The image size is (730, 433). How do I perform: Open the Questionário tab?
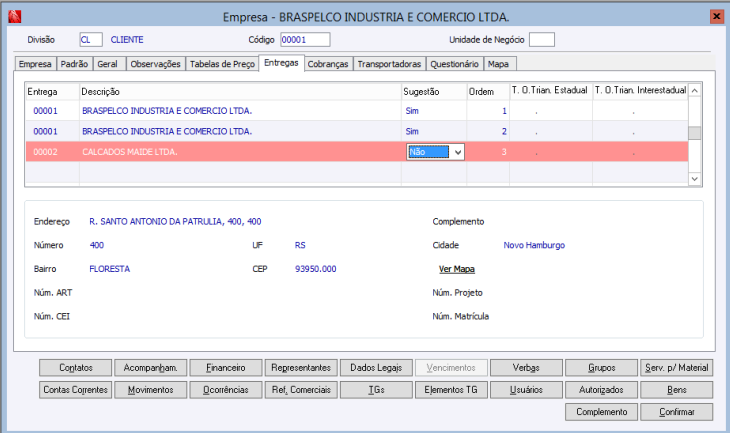[x=454, y=64]
